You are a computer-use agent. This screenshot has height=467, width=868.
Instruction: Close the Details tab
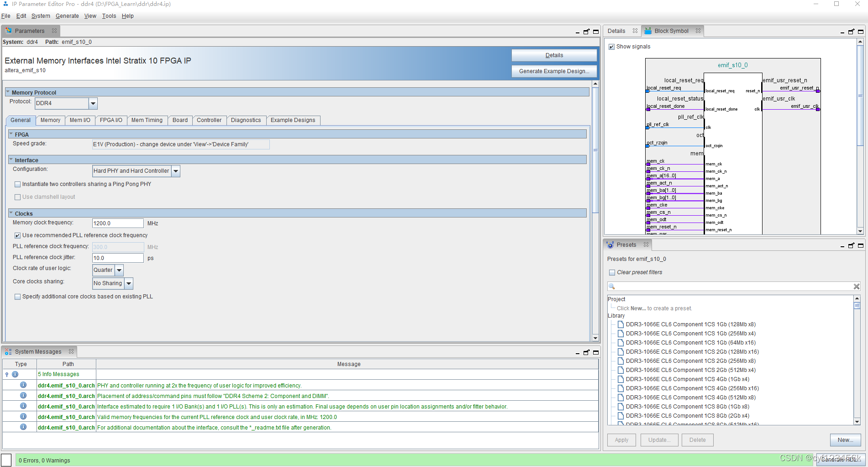pos(635,31)
